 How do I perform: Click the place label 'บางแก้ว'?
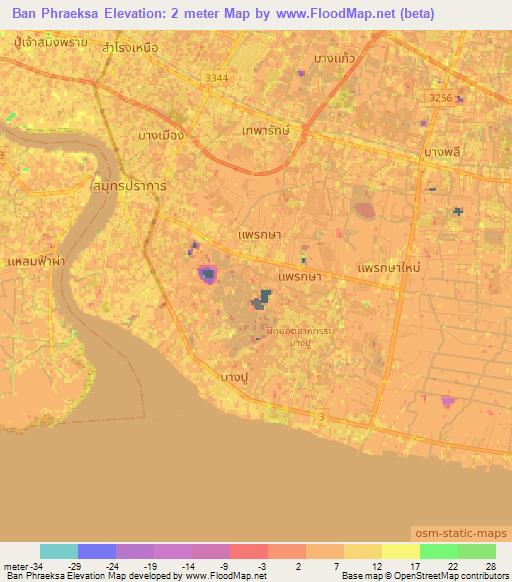click(x=334, y=58)
